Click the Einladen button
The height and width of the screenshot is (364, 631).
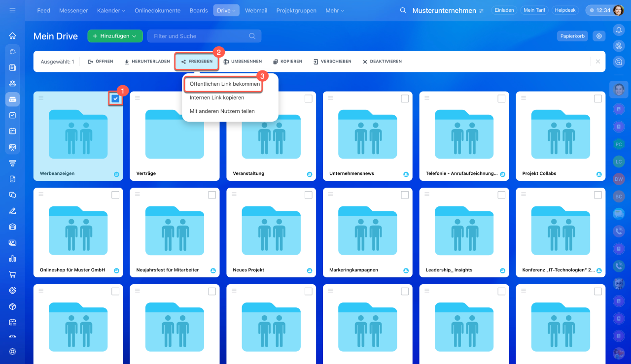pyautogui.click(x=504, y=10)
